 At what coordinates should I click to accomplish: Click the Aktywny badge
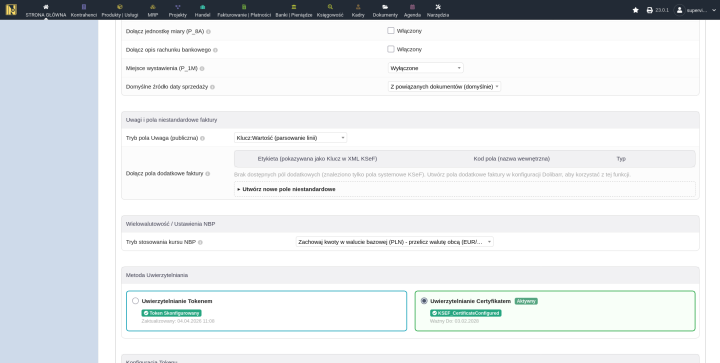tap(526, 301)
